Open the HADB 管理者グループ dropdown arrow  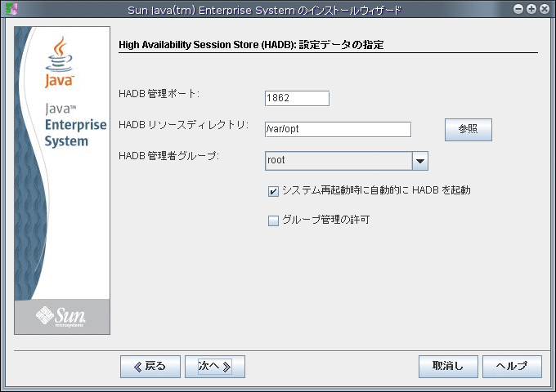tap(420, 161)
